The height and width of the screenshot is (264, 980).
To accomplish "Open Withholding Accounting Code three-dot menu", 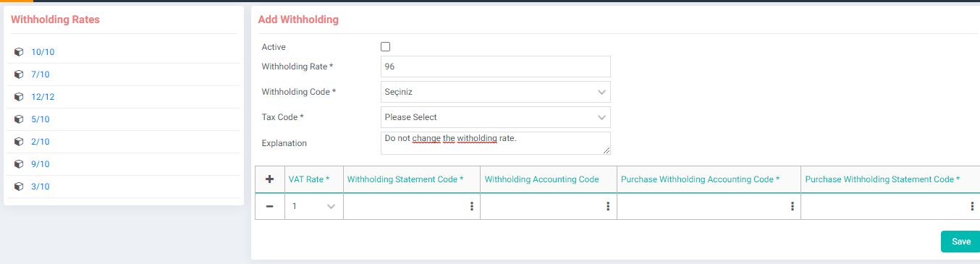I will coord(608,206).
